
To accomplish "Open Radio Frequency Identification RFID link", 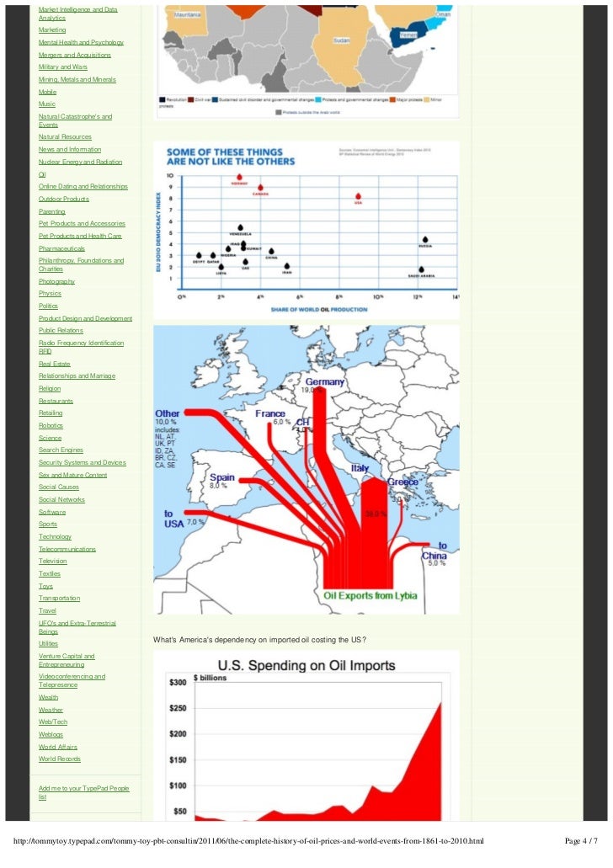I will 81,347.
